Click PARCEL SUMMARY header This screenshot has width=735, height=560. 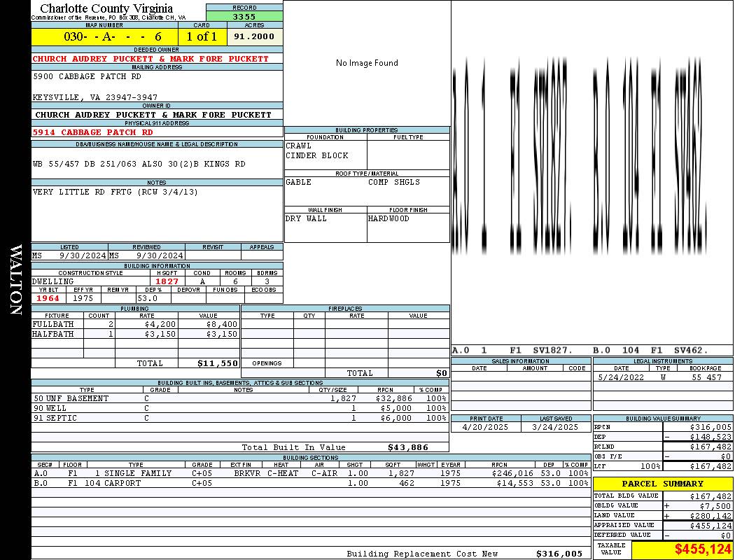pyautogui.click(x=663, y=484)
